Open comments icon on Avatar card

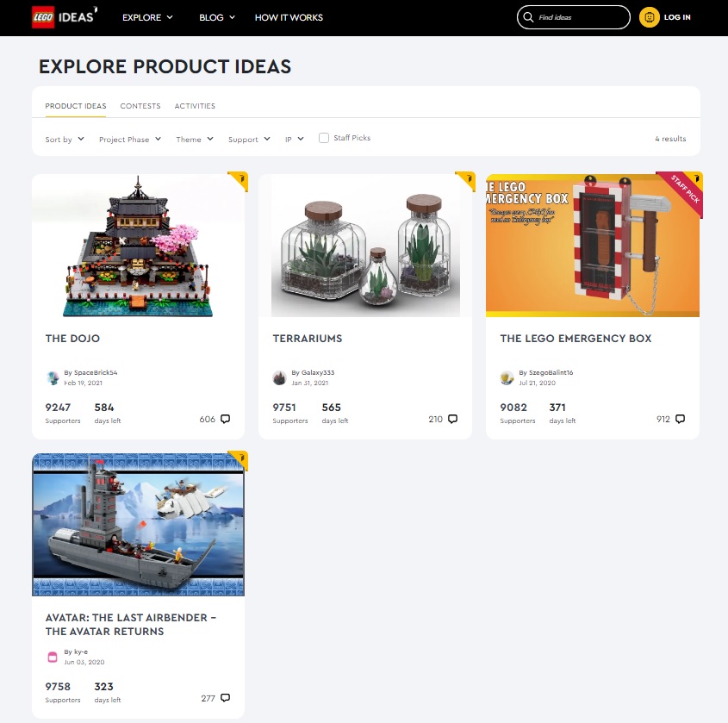click(225, 698)
